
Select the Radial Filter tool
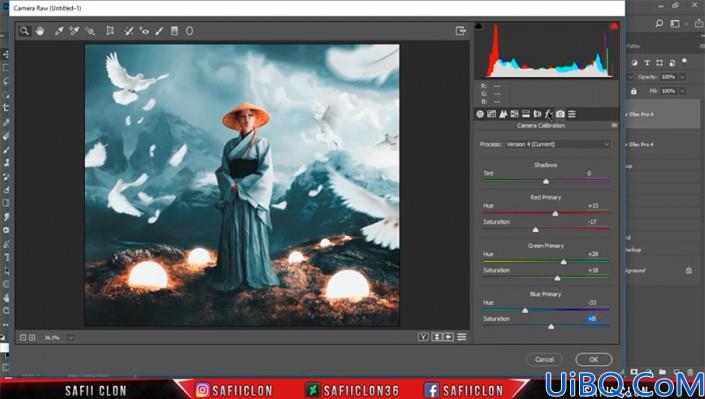click(190, 31)
